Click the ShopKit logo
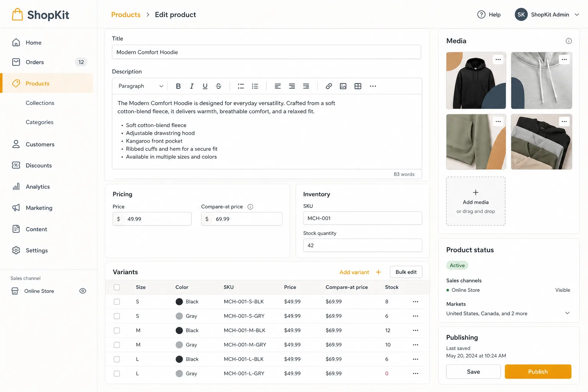The height and width of the screenshot is (392, 588). click(40, 15)
